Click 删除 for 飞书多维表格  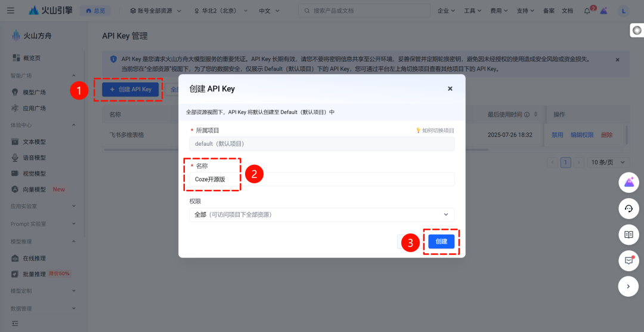(606, 135)
